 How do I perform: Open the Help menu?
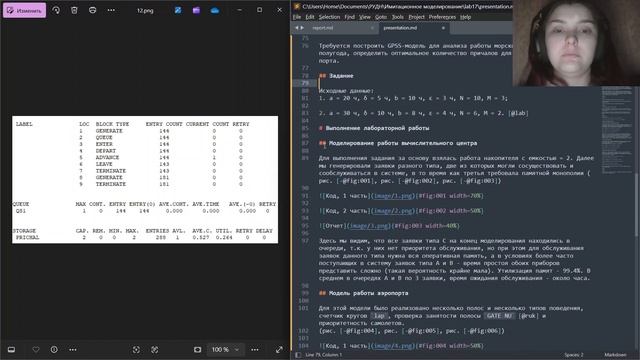pos(466,17)
